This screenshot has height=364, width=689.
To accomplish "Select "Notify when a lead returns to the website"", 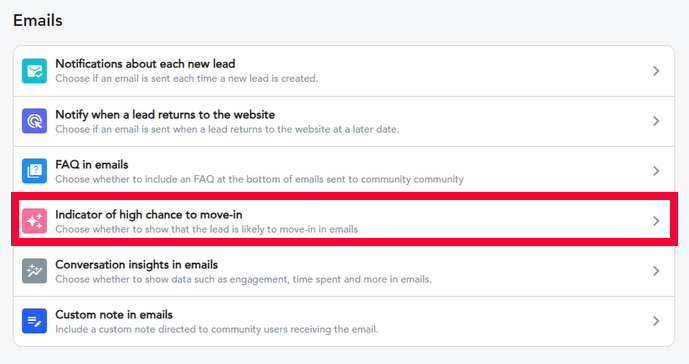I will click(165, 115).
